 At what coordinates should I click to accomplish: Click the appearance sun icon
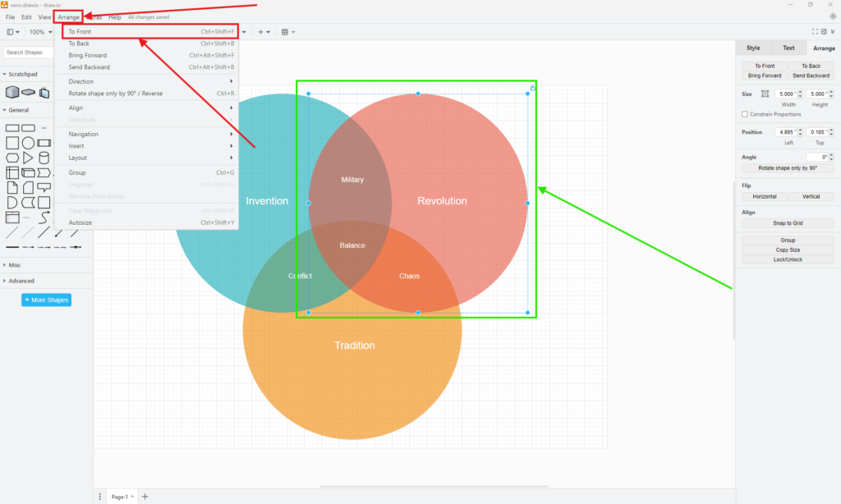[833, 16]
